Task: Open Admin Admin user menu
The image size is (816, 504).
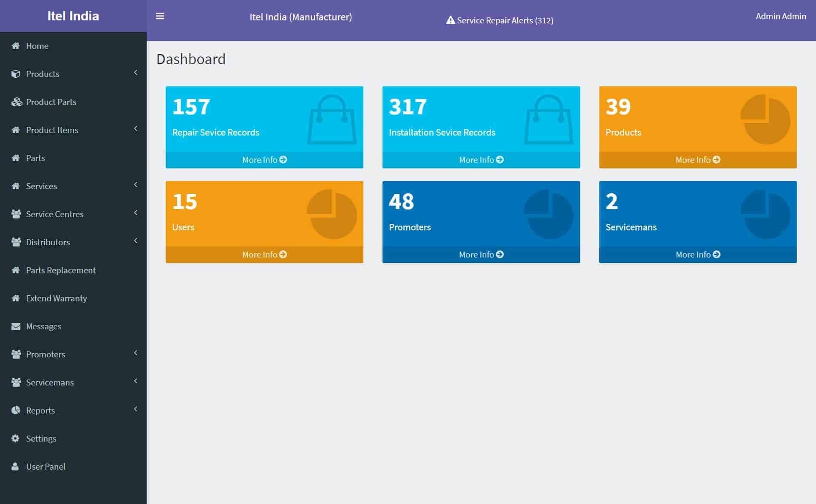Action: point(780,16)
